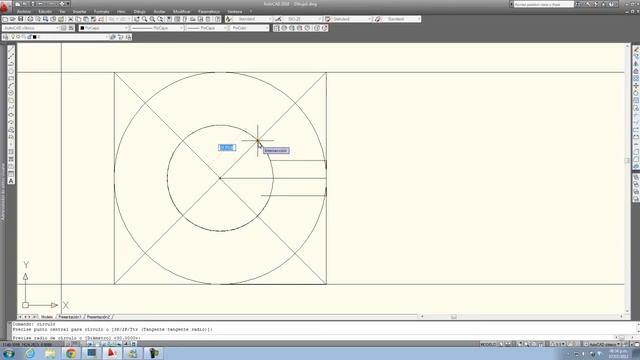The image size is (640, 360).
Task: Select the Hatch tool
Action: coord(11,152)
